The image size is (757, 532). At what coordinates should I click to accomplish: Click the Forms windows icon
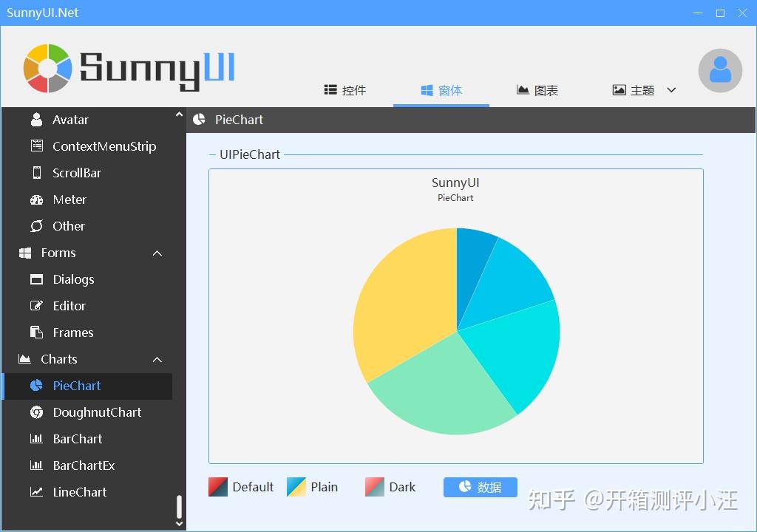click(x=25, y=253)
